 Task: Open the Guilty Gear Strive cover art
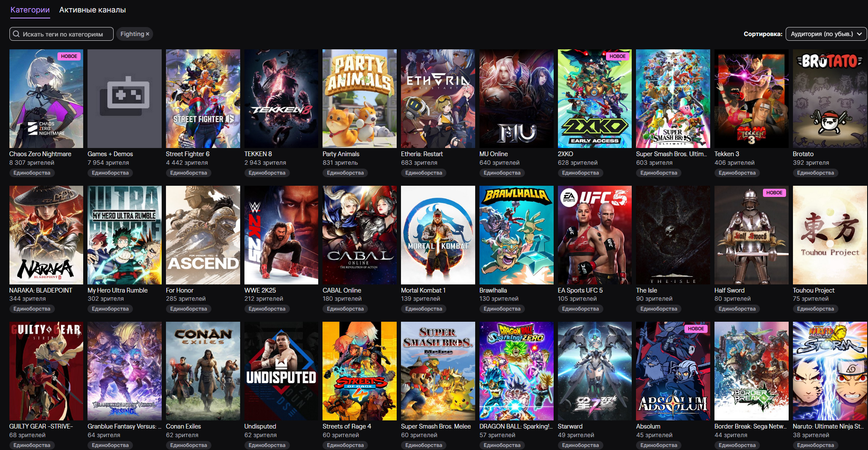46,371
